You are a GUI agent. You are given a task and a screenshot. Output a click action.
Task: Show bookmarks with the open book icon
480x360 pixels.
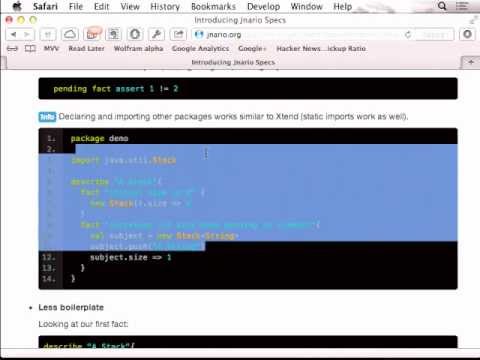click(30, 49)
